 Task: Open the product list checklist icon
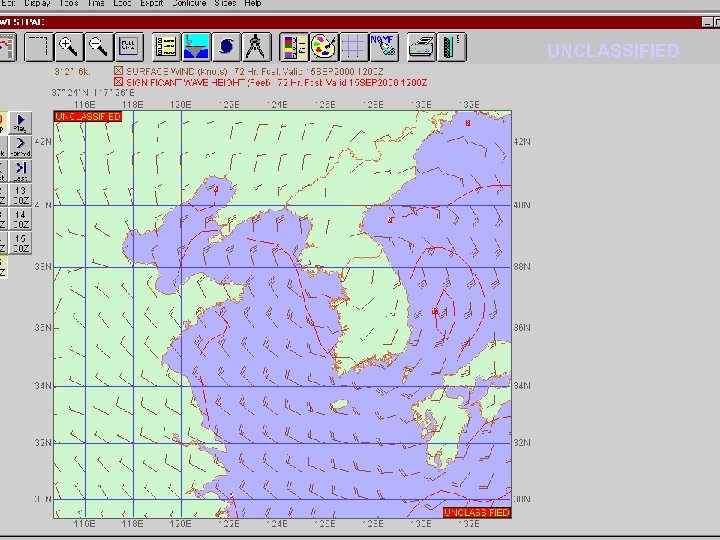point(166,47)
